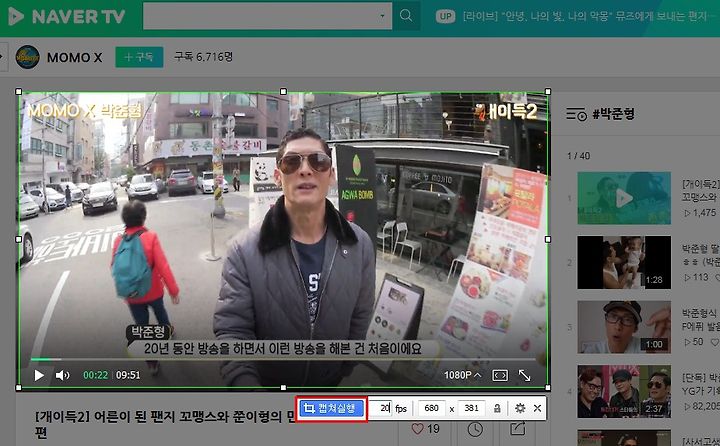
Task: Click the top-center selection resize handle
Action: pos(283,92)
